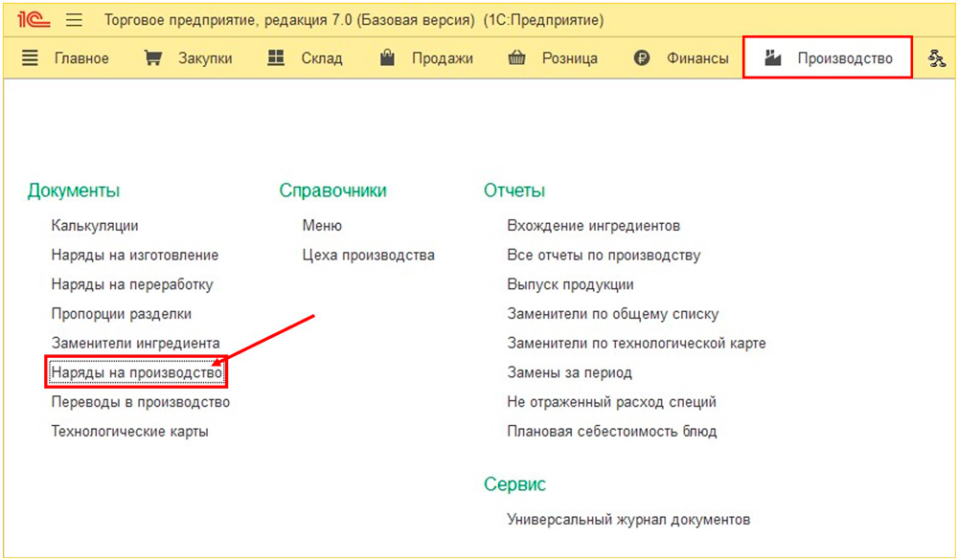Click the shopping cart icon for Закупки
958x560 pixels.
coord(152,58)
